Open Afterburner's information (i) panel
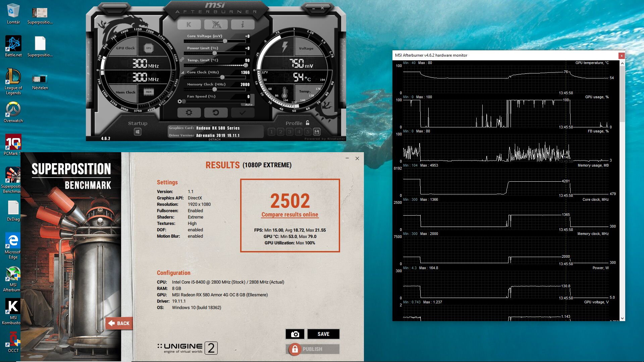 point(243,24)
